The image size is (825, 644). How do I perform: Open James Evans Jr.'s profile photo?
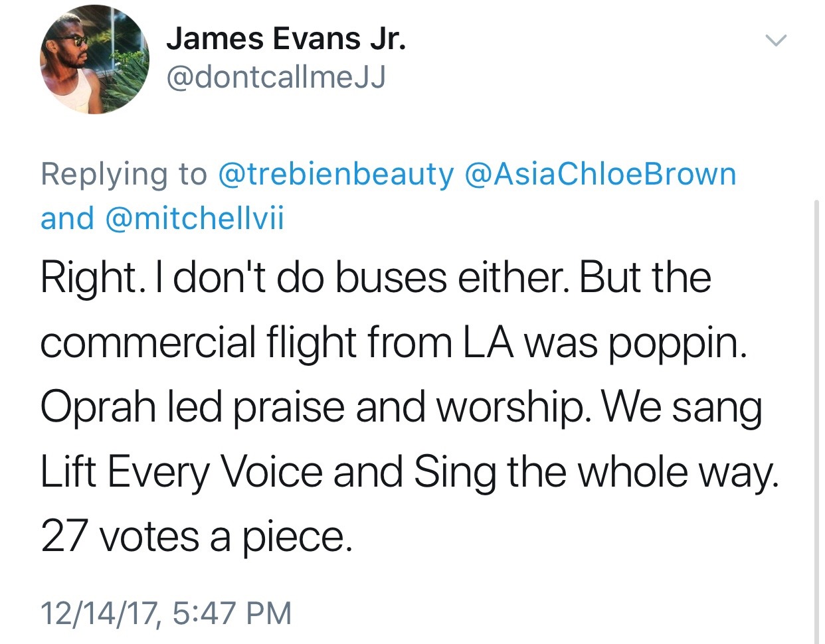click(94, 59)
